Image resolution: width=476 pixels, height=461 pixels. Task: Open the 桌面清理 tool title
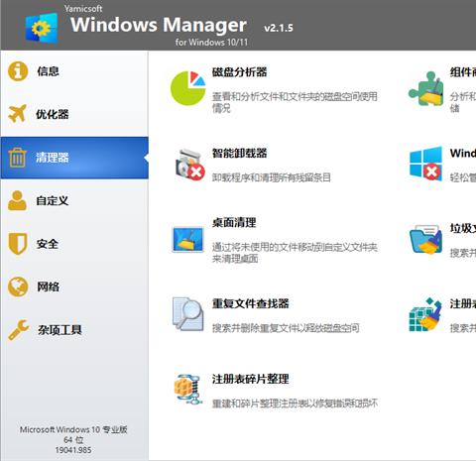click(234, 222)
